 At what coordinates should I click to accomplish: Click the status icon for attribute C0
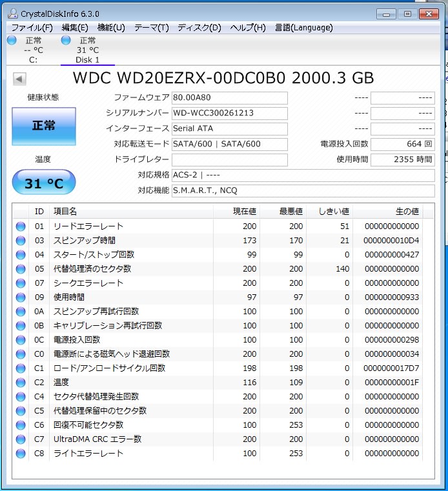click(x=21, y=354)
